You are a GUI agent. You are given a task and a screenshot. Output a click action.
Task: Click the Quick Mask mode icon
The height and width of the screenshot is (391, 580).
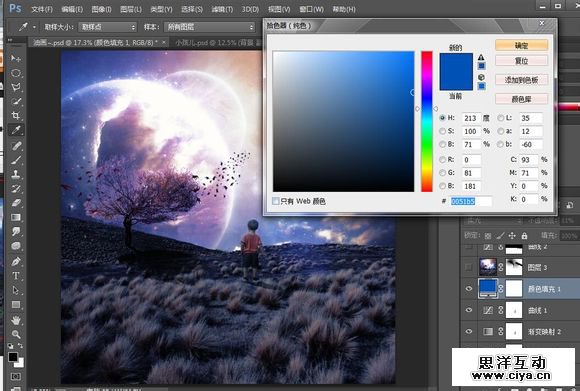click(16, 377)
